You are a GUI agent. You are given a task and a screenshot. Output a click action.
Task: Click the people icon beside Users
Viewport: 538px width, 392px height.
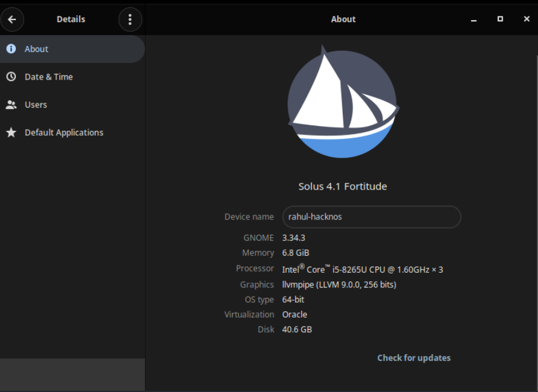11,105
